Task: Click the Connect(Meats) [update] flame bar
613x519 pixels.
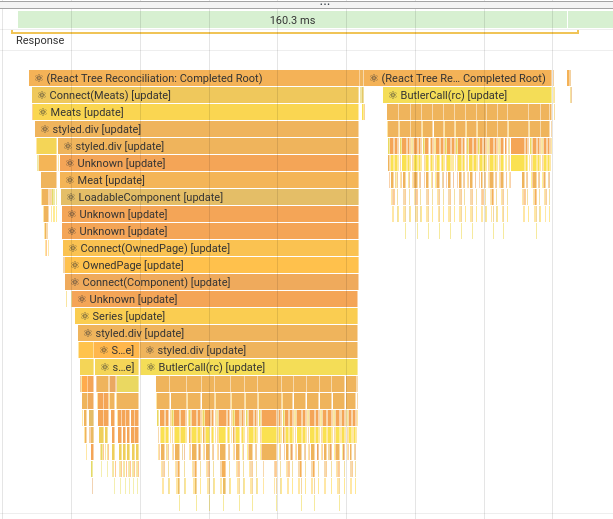Action: [x=195, y=95]
